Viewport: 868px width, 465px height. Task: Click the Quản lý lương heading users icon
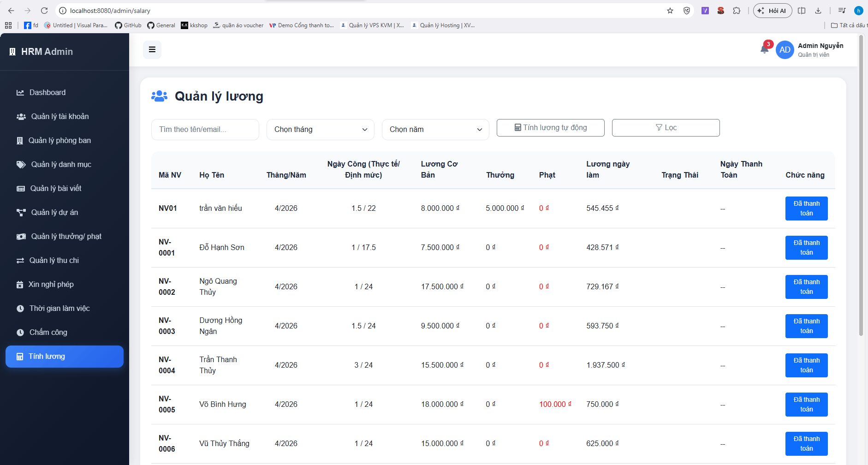pos(160,96)
